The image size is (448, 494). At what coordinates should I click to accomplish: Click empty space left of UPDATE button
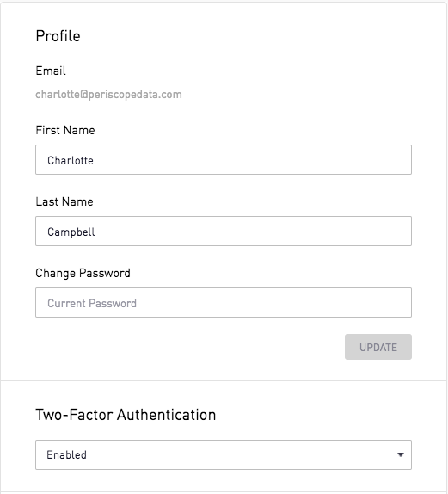[x=189, y=347]
